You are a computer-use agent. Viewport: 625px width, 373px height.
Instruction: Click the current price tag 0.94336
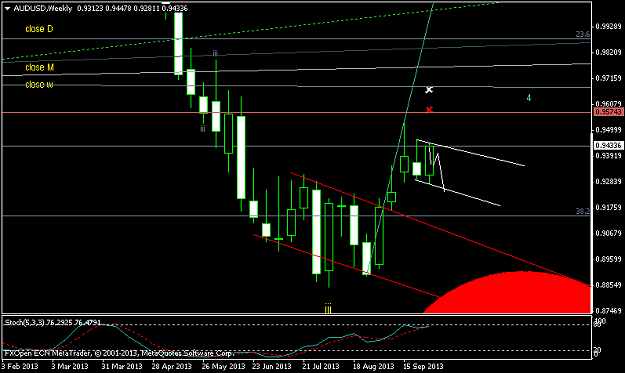click(608, 145)
